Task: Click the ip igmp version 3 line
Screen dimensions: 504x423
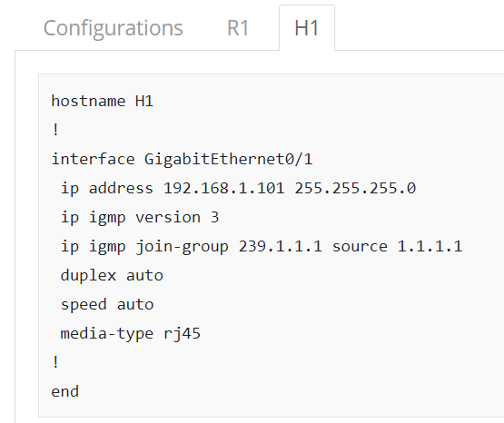Action: click(x=140, y=218)
